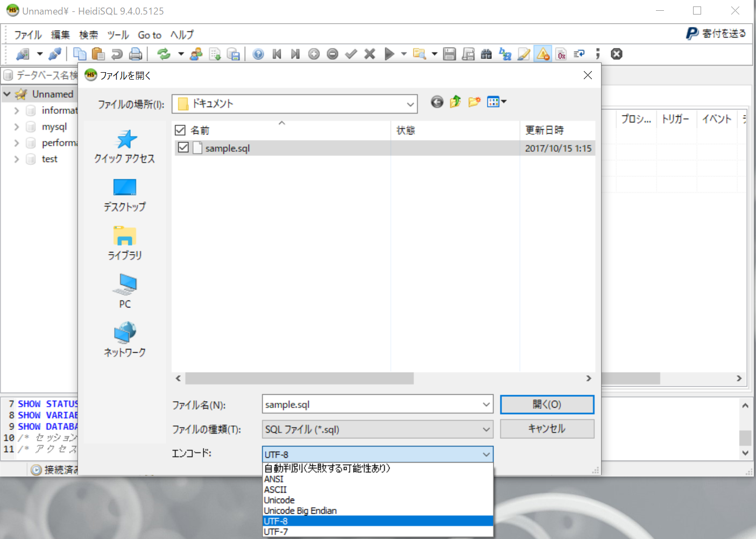This screenshot has height=539, width=756.
Task: Open the user manager icon
Action: pyautogui.click(x=196, y=54)
